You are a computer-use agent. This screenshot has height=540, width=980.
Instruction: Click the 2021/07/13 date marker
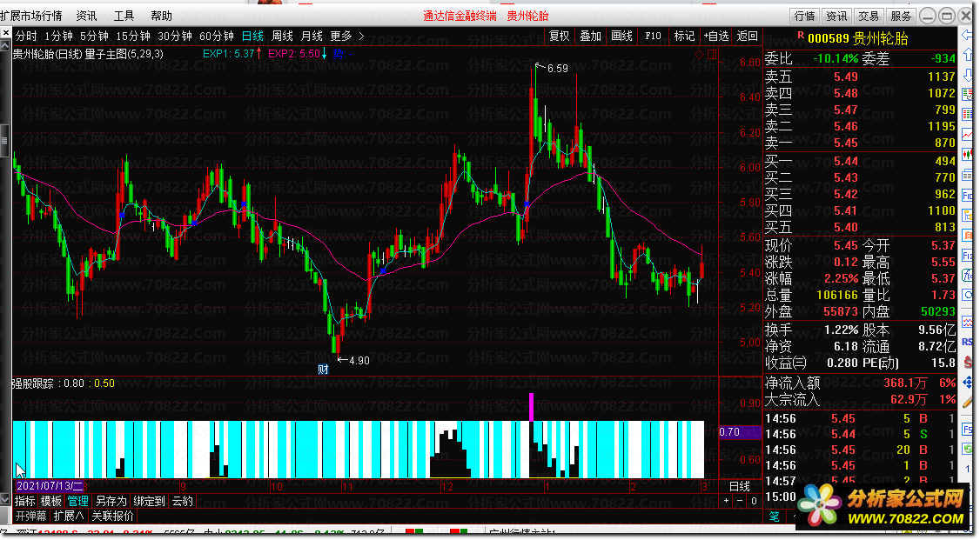[50, 486]
